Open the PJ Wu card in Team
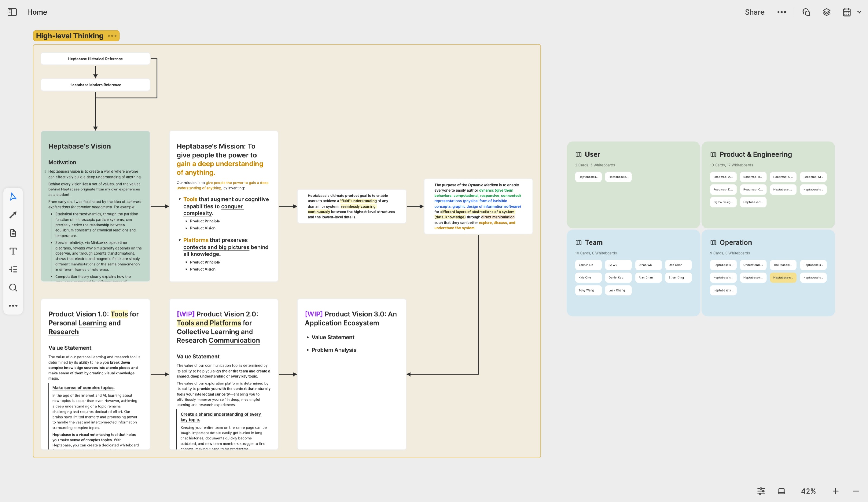 pos(618,265)
